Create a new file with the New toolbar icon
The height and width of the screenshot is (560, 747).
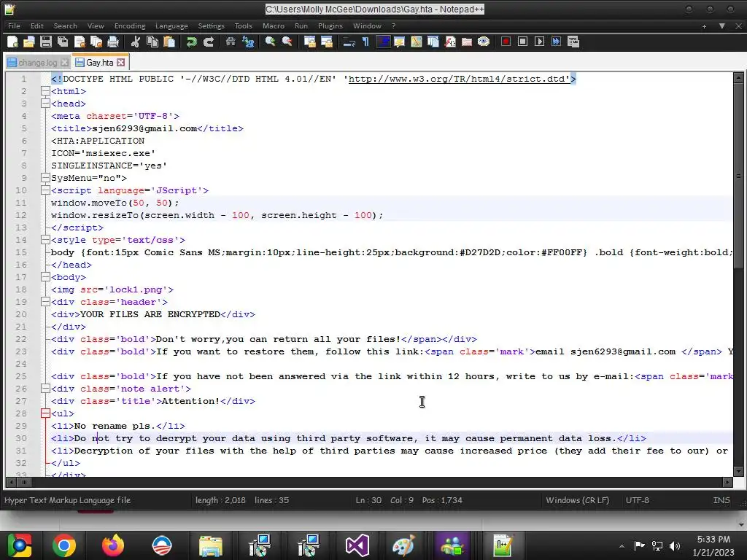[13, 42]
